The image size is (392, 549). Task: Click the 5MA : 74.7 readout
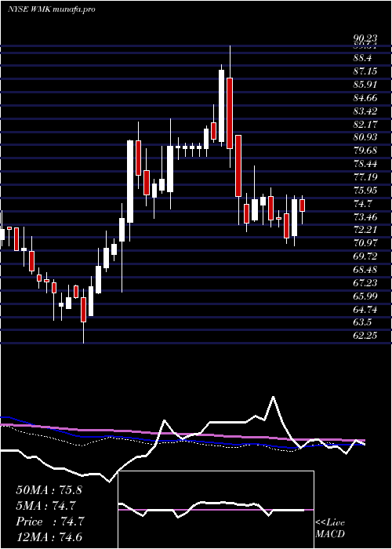coord(46,506)
